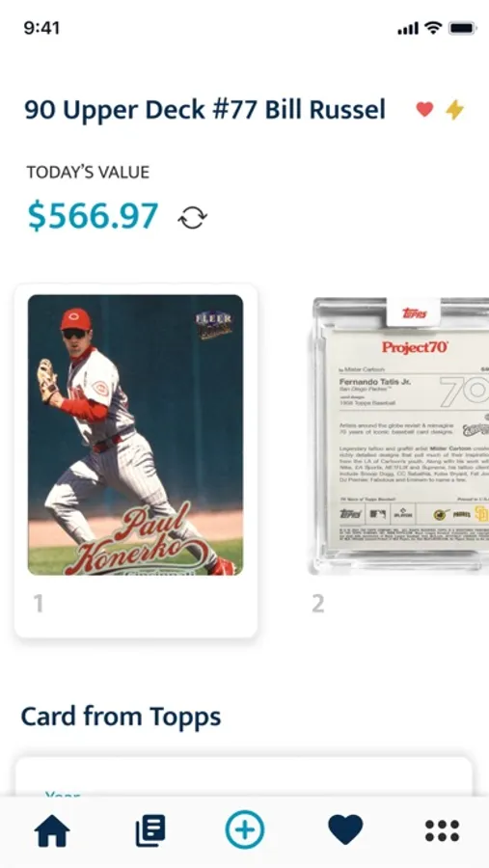Open the collection list icon in bottom bar
489x868 pixels.
(150, 831)
